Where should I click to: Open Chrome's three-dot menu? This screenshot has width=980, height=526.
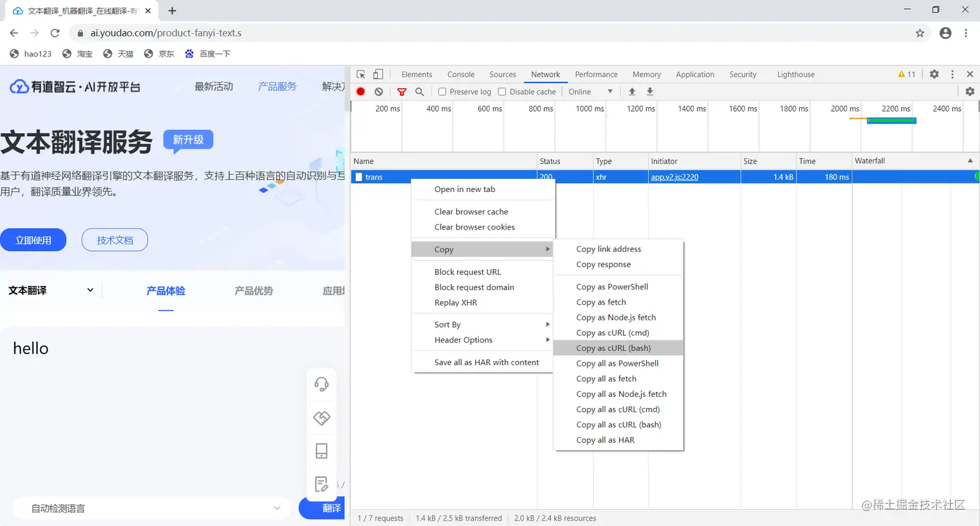pos(967,33)
